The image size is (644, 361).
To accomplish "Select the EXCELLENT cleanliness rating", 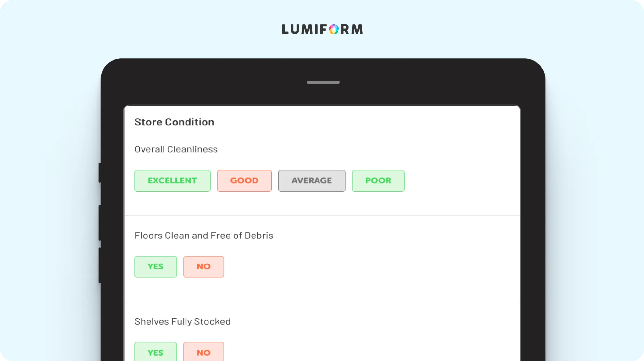I will pyautogui.click(x=172, y=181).
